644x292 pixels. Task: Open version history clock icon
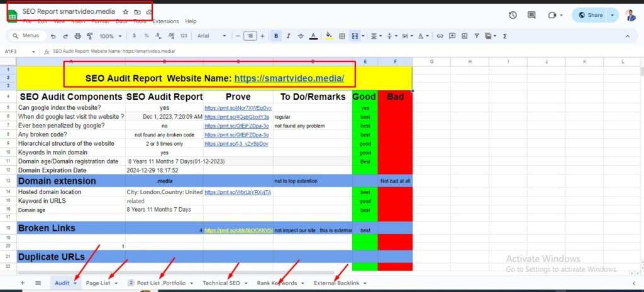coord(513,15)
